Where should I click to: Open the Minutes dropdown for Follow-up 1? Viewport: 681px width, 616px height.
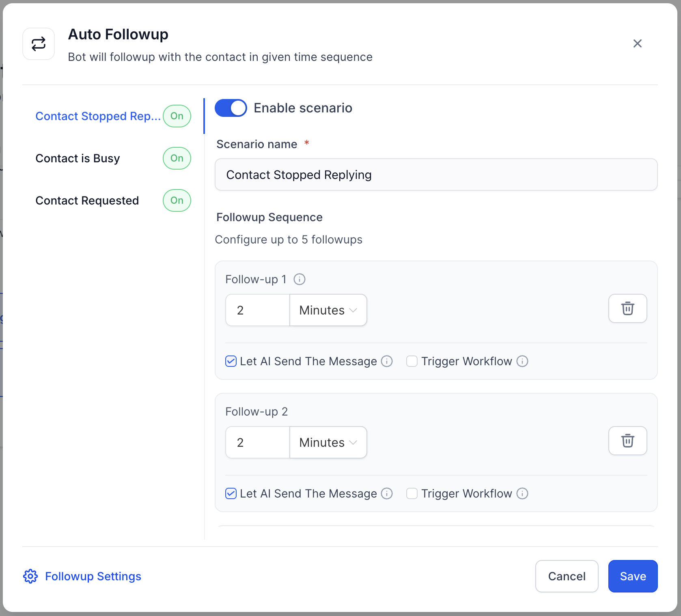[x=328, y=310]
